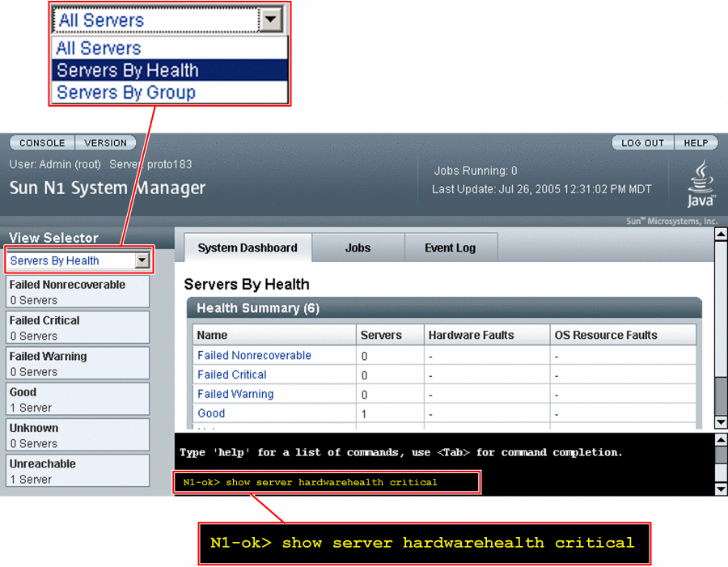Select the Good 1 Server sidebar box
Image resolution: width=728 pixels, height=567 pixels.
click(78, 399)
